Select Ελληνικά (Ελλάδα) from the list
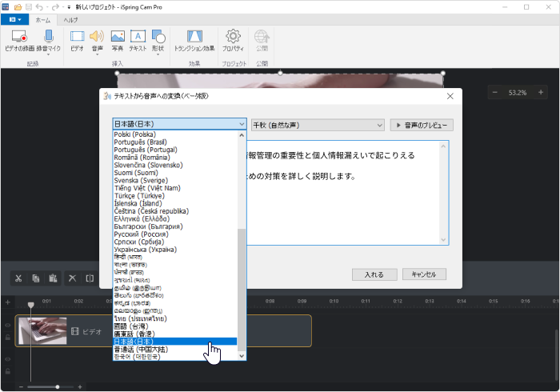Viewport: 560px width, 392px height. click(175, 219)
